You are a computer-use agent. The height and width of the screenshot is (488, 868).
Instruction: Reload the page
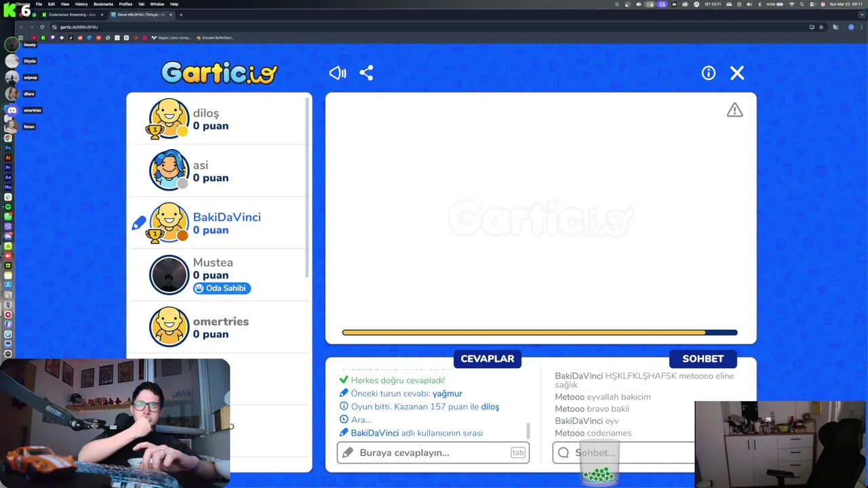tap(42, 27)
